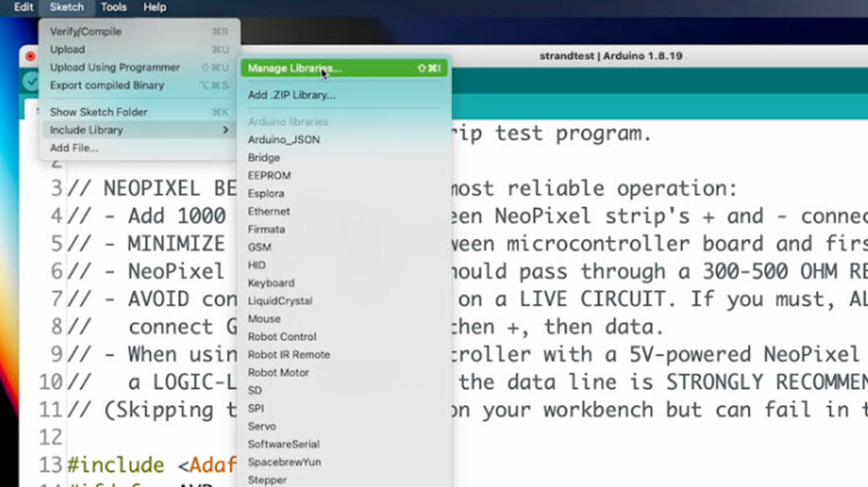The image size is (868, 487).
Task: Click the 'strandtest | Arduino 1.8.19' title bar
Action: click(x=610, y=56)
